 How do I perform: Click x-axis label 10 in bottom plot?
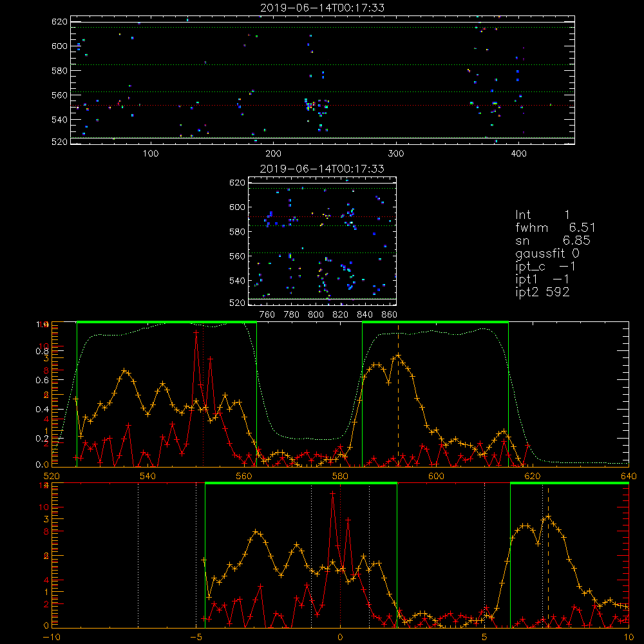point(629,637)
